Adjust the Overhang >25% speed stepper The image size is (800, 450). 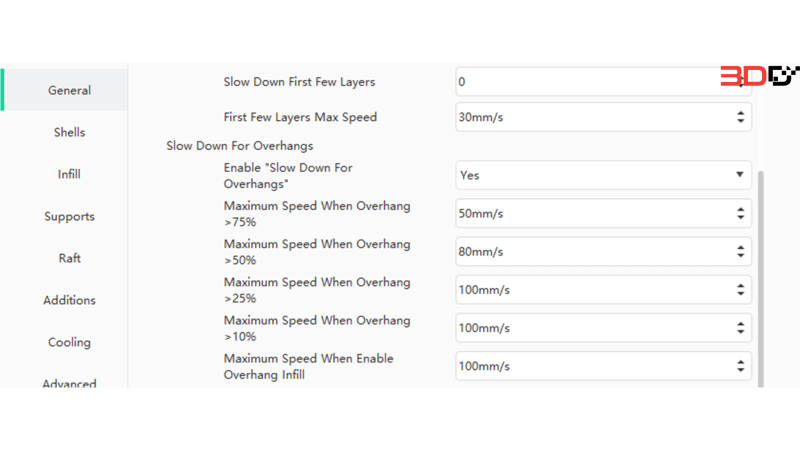click(x=740, y=290)
